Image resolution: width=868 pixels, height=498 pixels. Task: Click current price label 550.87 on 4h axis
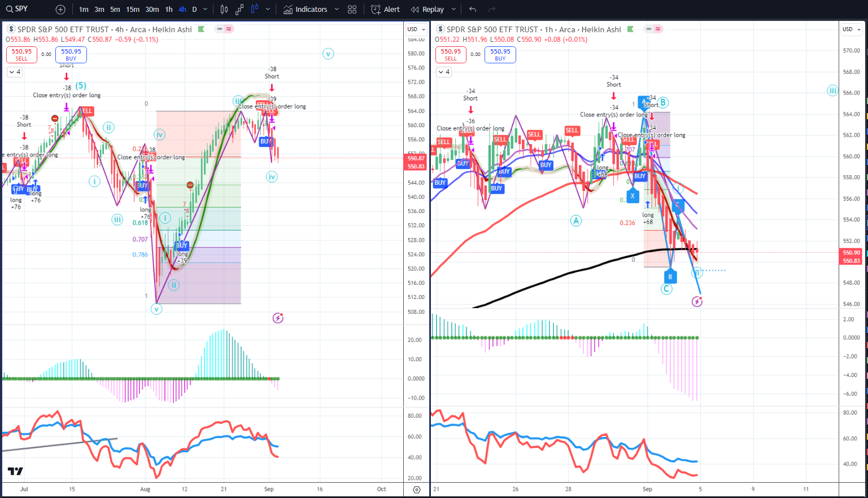(416, 158)
